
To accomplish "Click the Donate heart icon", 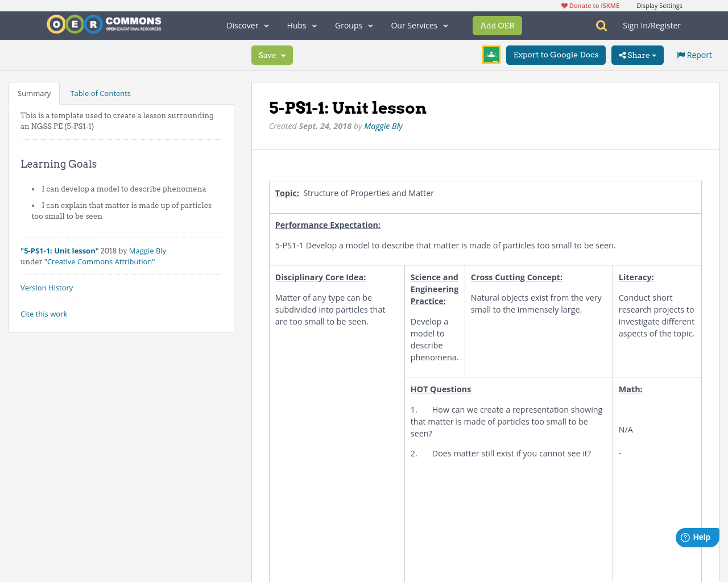I will point(565,5).
